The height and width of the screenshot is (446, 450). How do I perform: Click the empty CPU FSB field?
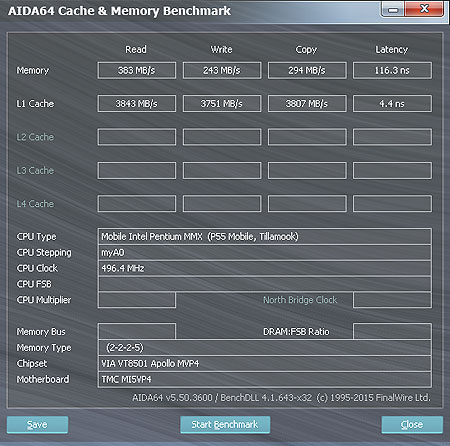tap(265, 284)
